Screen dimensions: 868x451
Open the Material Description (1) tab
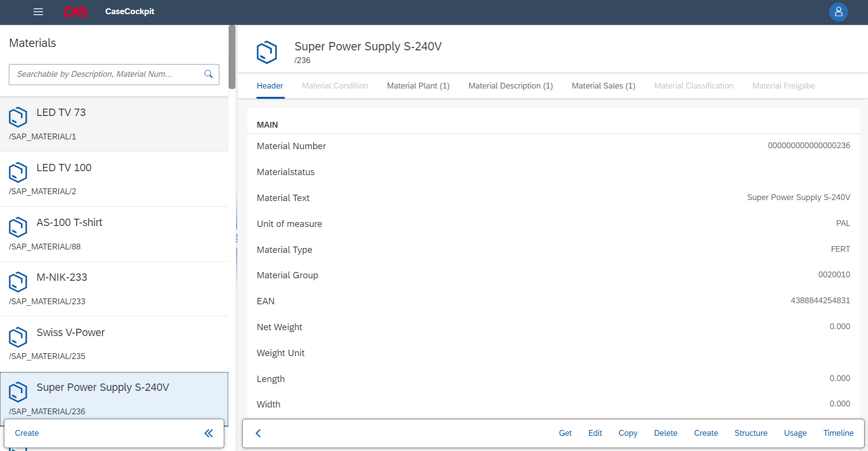coord(511,86)
